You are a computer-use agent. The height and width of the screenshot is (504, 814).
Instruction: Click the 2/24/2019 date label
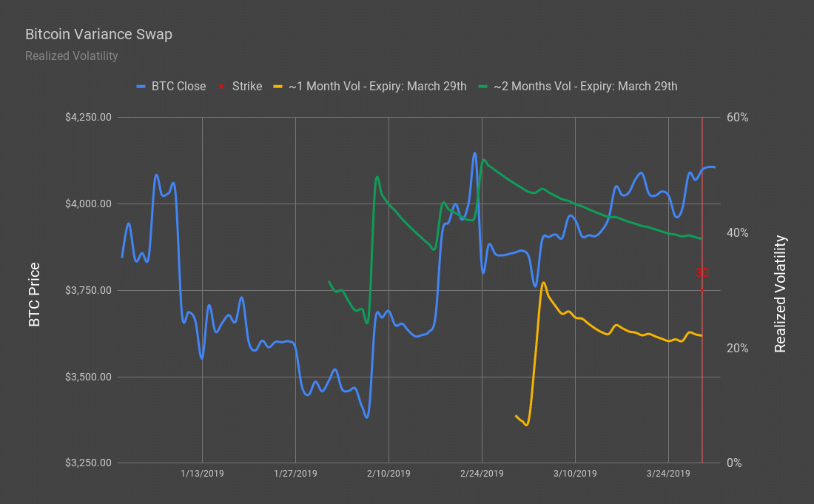[x=482, y=474]
